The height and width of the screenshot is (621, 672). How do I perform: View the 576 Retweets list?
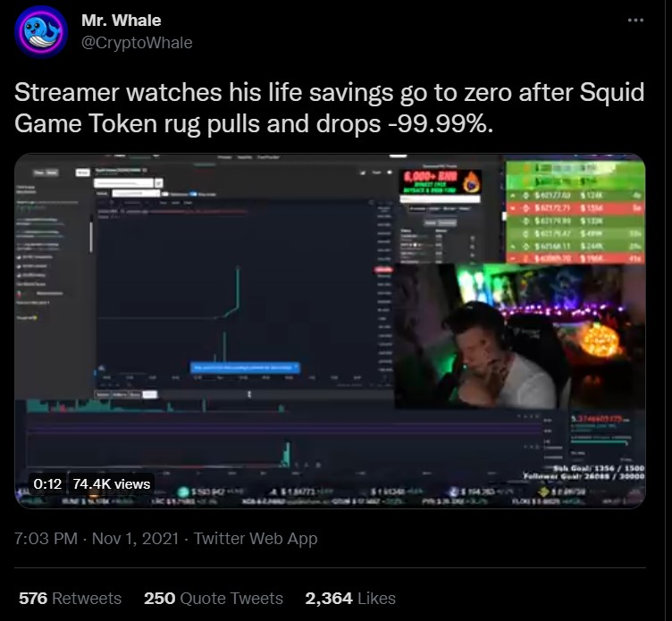pos(70,599)
